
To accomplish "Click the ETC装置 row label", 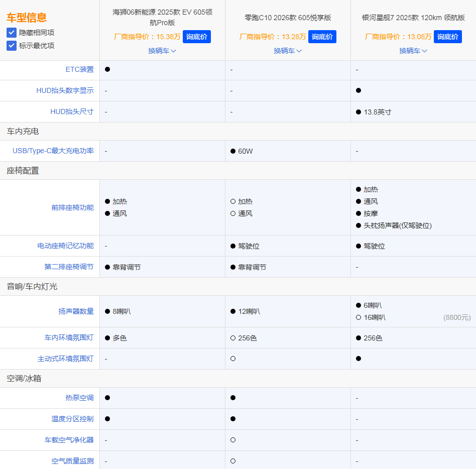I will [80, 69].
